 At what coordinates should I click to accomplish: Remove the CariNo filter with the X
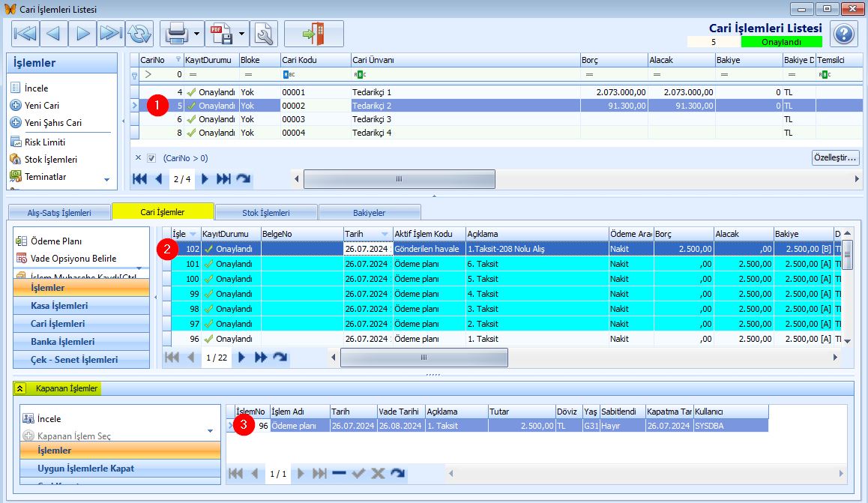click(139, 157)
